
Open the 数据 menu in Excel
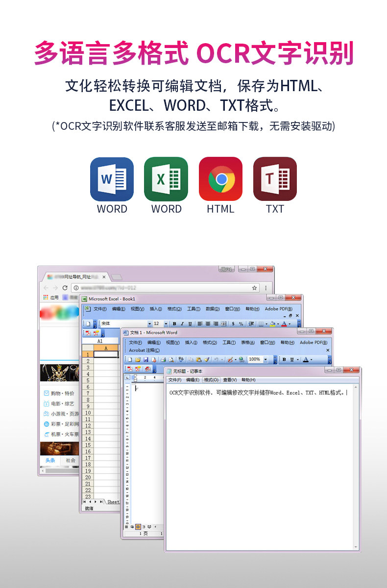click(x=213, y=309)
